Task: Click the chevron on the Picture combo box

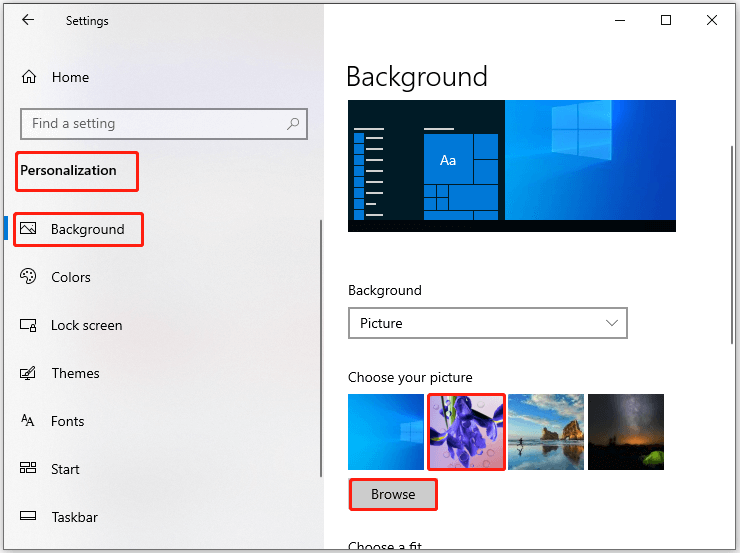Action: coord(612,323)
